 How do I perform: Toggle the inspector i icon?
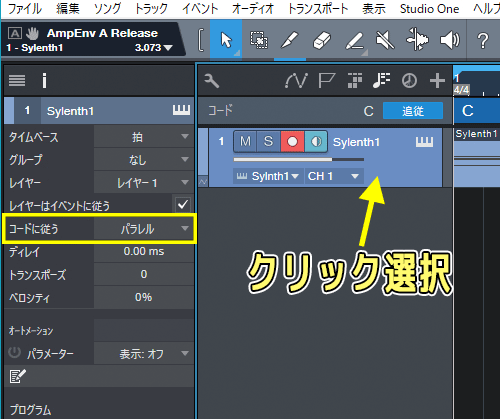point(44,80)
